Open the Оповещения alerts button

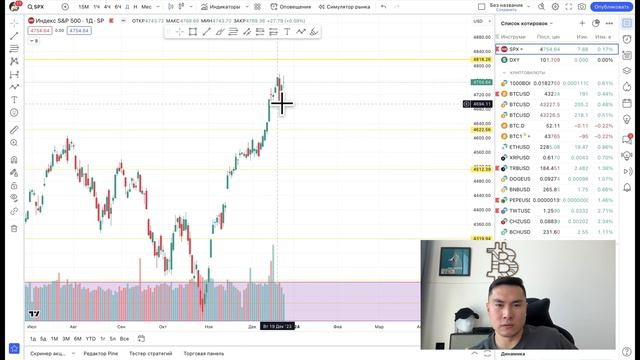click(x=291, y=7)
